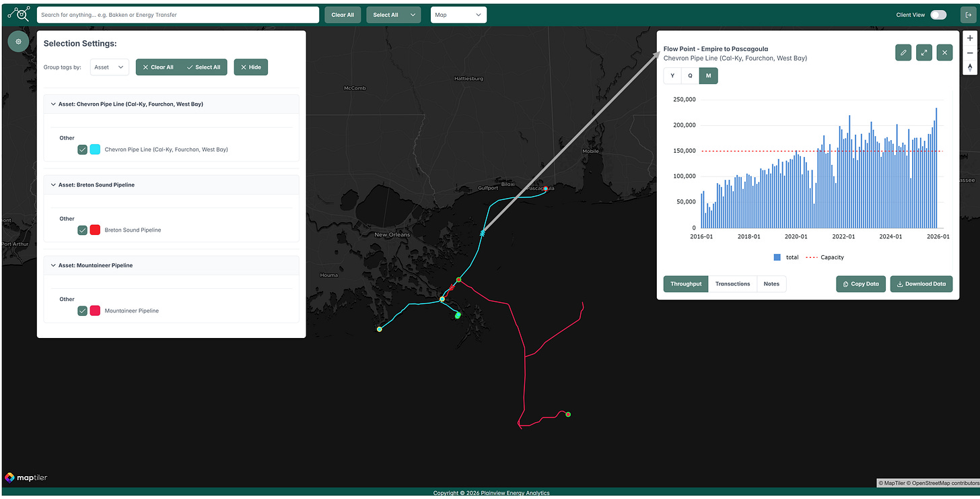Viewport: 980px width, 499px height.
Task: Open the map settings gear button
Action: point(18,41)
